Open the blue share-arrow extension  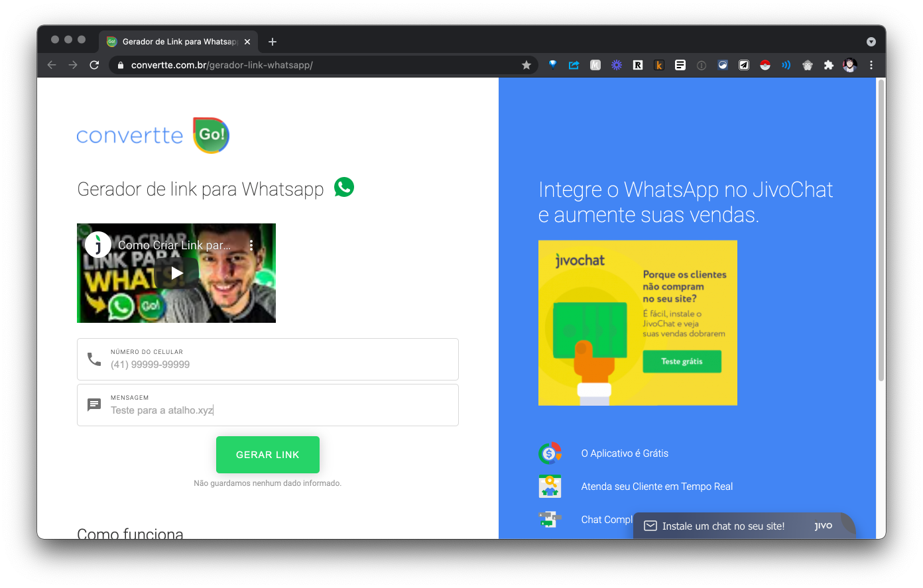(x=574, y=65)
